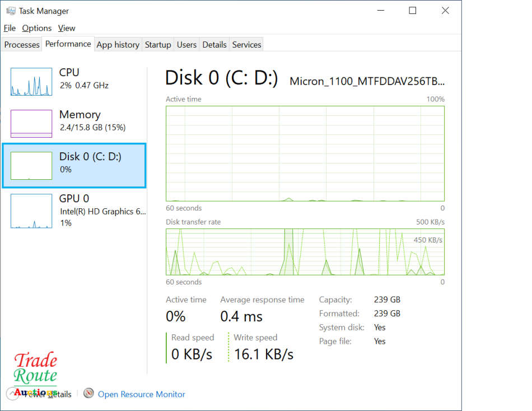This screenshot has height=411, width=532.
Task: Click the Active time graph
Action: pos(305,153)
